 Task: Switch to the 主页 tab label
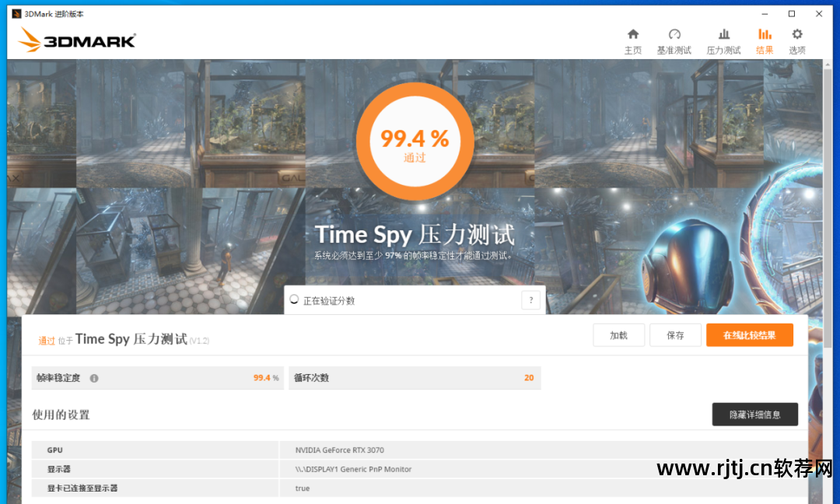632,51
